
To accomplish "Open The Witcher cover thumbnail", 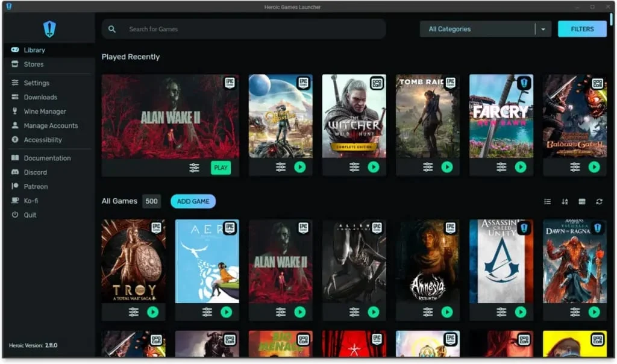I will click(354, 116).
